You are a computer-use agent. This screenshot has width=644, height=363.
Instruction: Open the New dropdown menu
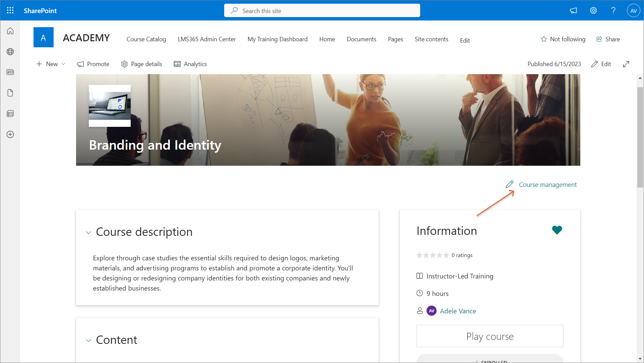[x=51, y=64]
